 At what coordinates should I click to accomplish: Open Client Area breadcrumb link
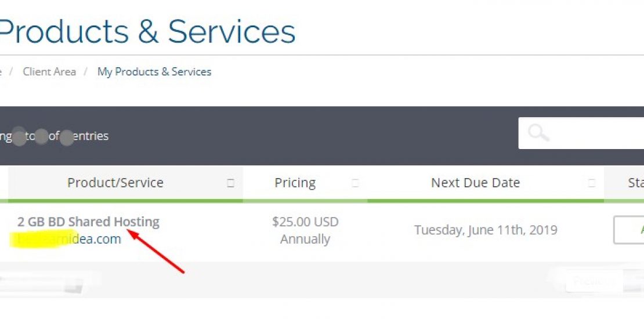49,72
